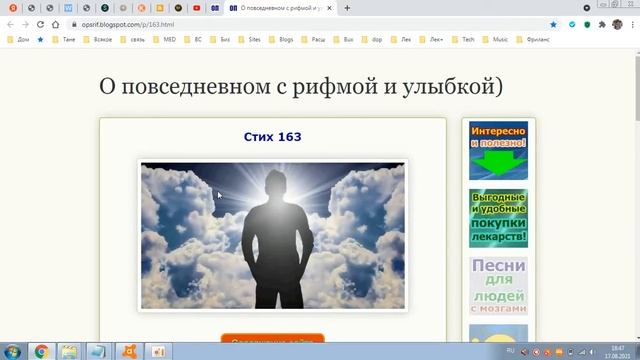Go back to the previous page
This screenshot has height=360, width=640.
pos(11,24)
